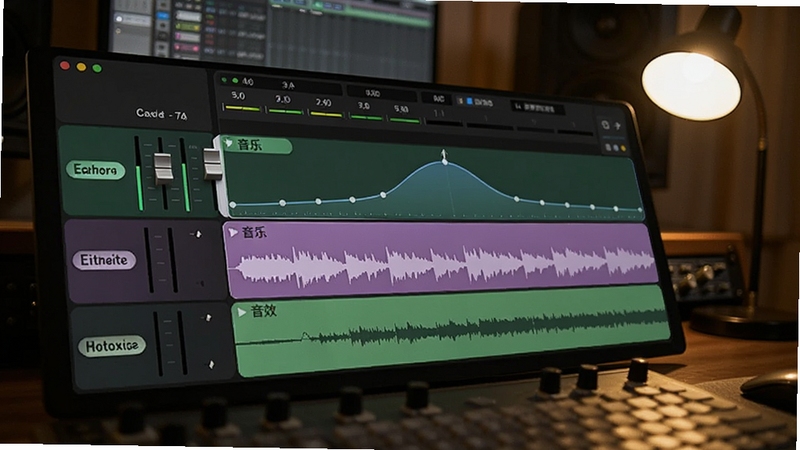The width and height of the screenshot is (800, 450).
Task: Click the second green status dot left of 4.0
Action: pyautogui.click(x=235, y=81)
